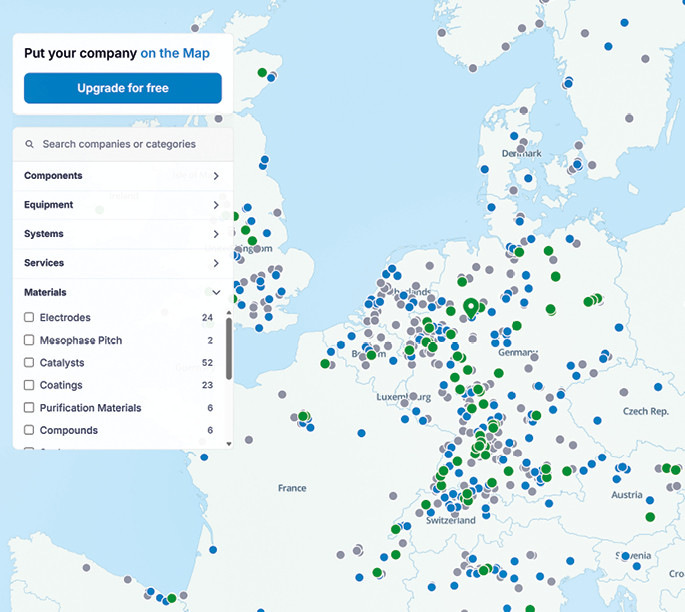
Task: Expand the Systems category
Action: (x=216, y=234)
